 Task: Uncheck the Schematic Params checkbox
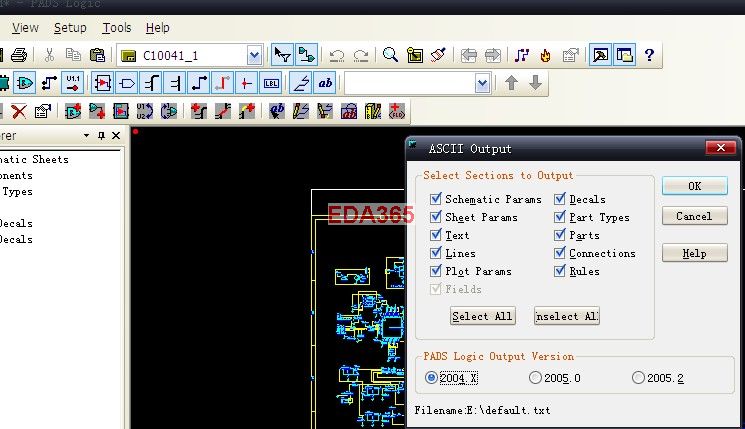[x=436, y=199]
